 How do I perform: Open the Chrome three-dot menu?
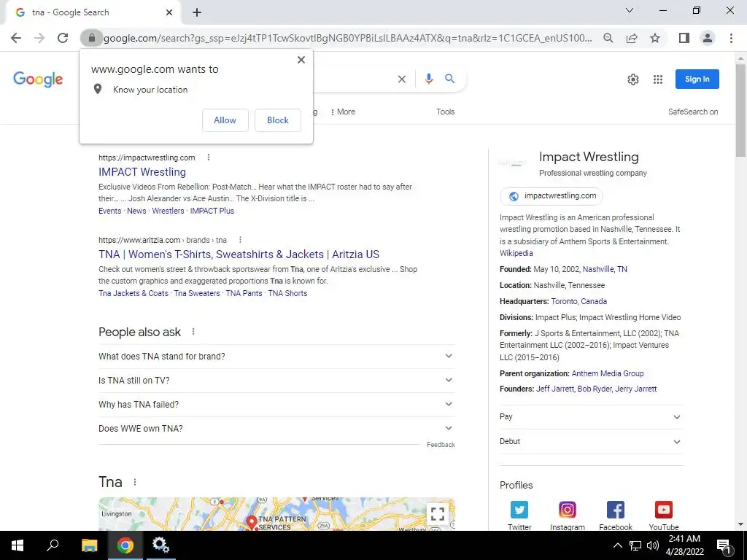pos(731,38)
